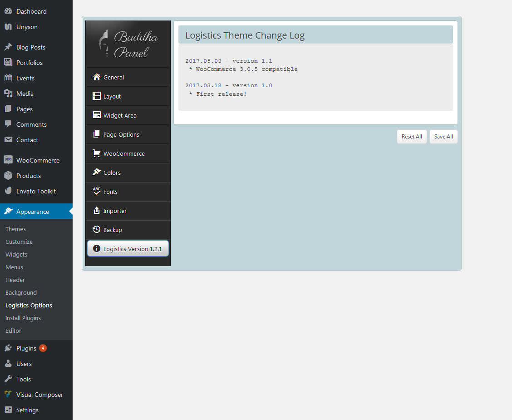Click the Dashboard gauge icon
The image size is (512, 420).
point(8,11)
